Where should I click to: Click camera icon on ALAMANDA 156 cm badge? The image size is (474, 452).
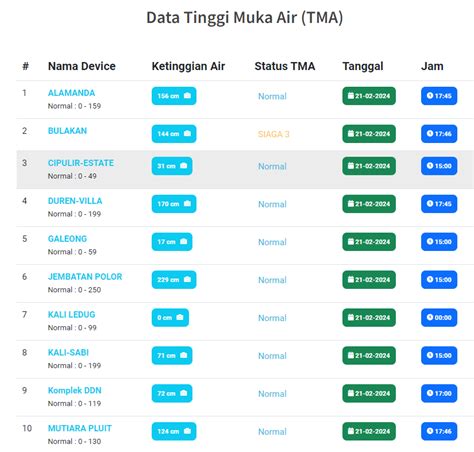coord(187,96)
